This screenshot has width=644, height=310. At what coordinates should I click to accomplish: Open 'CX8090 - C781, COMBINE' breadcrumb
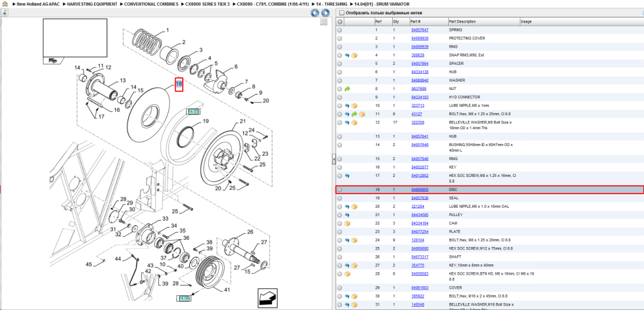pos(272,4)
